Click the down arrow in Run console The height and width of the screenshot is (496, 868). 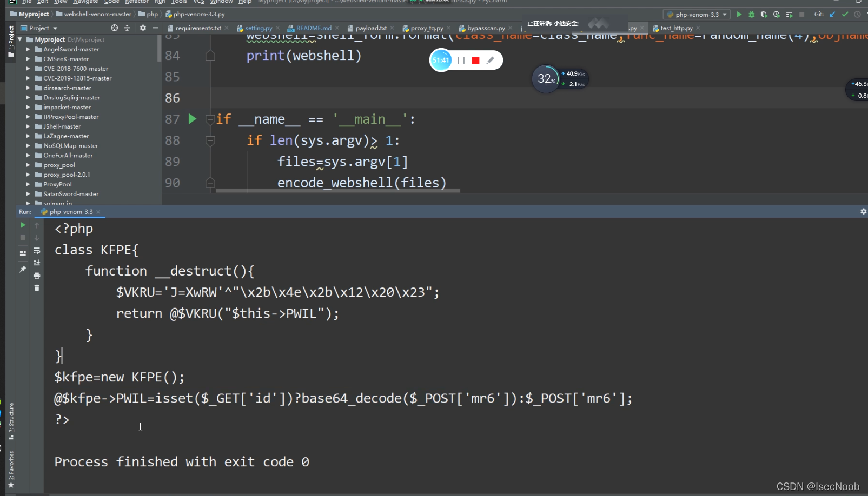37,238
